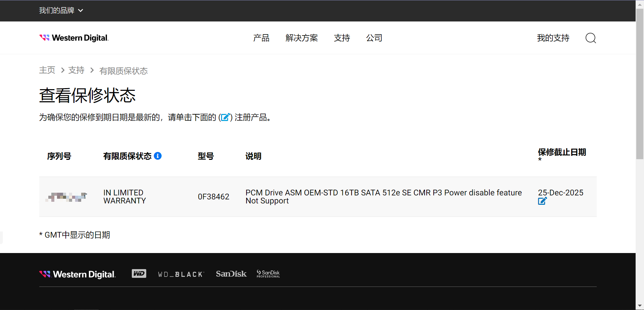Viewport: 644px width, 310px height.
Task: Open the WD_BLACK footer logo
Action: (x=181, y=274)
